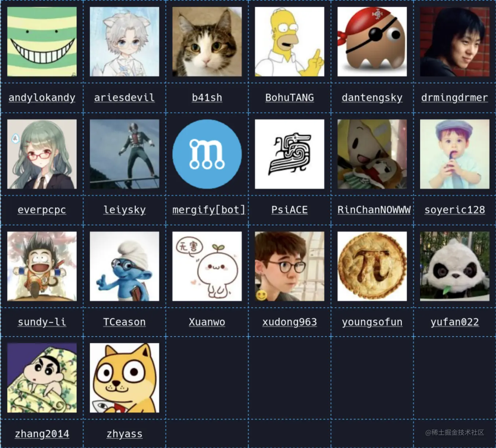Image resolution: width=496 pixels, height=448 pixels.
Task: Click the blue mergify bot logo
Action: click(207, 154)
